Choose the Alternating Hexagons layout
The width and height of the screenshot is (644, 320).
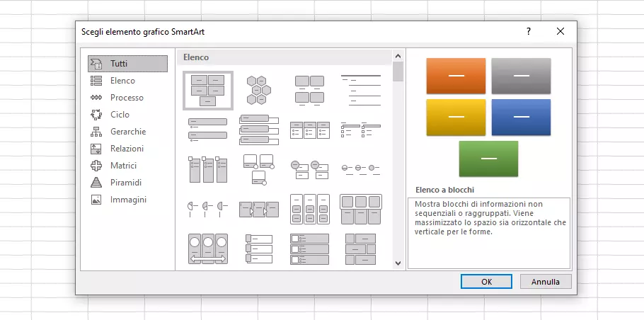pyautogui.click(x=259, y=91)
